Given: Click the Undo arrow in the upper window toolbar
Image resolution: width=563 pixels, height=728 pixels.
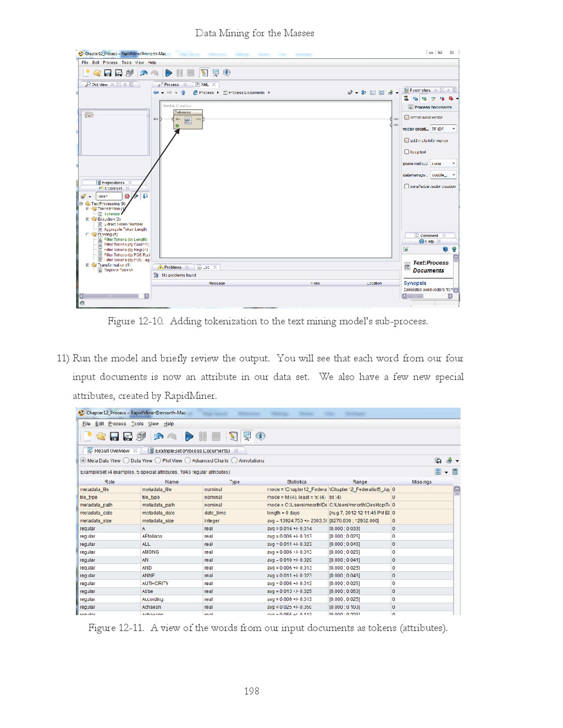Looking at the screenshot, I should (143, 73).
